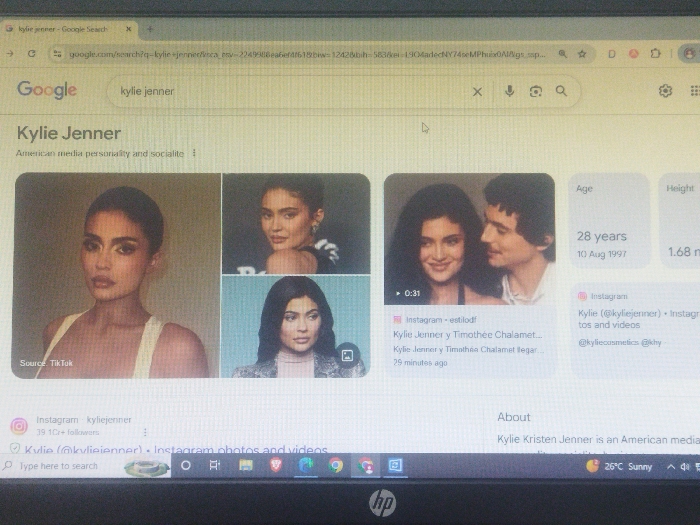
Task: Clear the search box with X
Action: pyautogui.click(x=477, y=92)
